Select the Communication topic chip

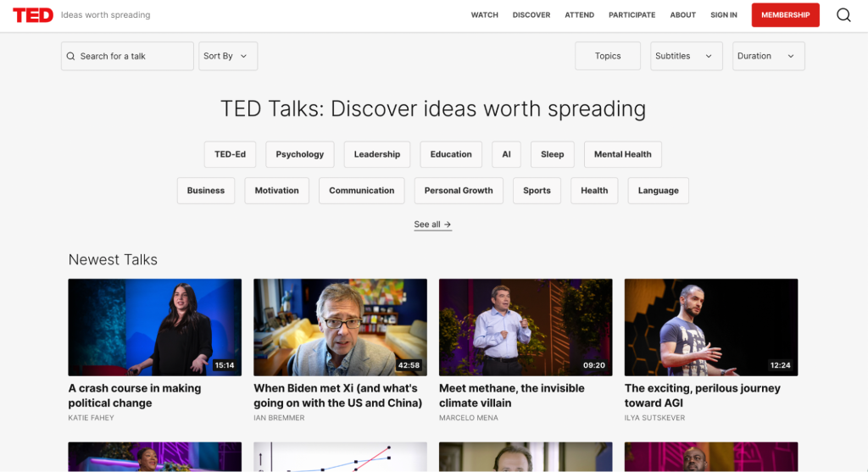pos(361,191)
